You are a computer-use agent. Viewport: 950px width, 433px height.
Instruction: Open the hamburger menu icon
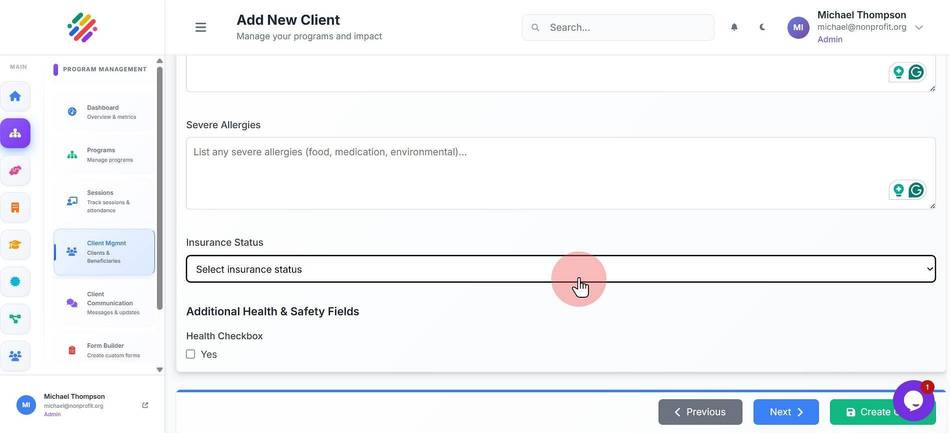pos(201,27)
